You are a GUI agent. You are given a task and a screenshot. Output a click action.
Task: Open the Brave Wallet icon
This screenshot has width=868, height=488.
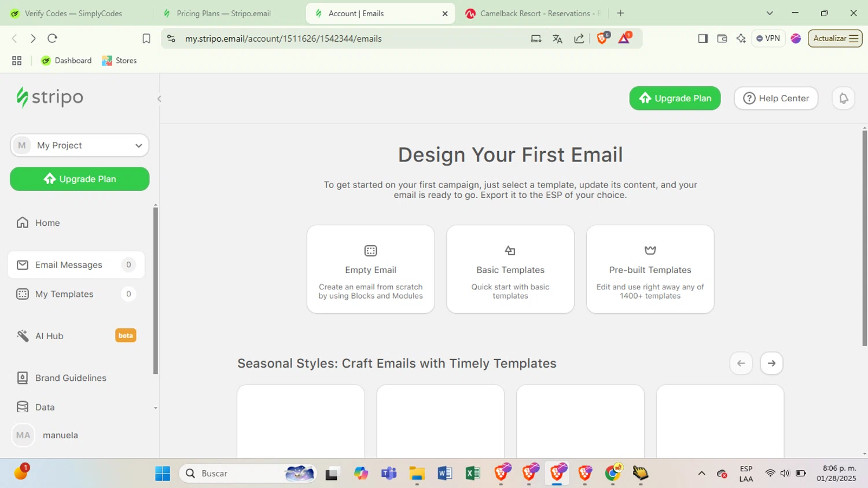722,38
